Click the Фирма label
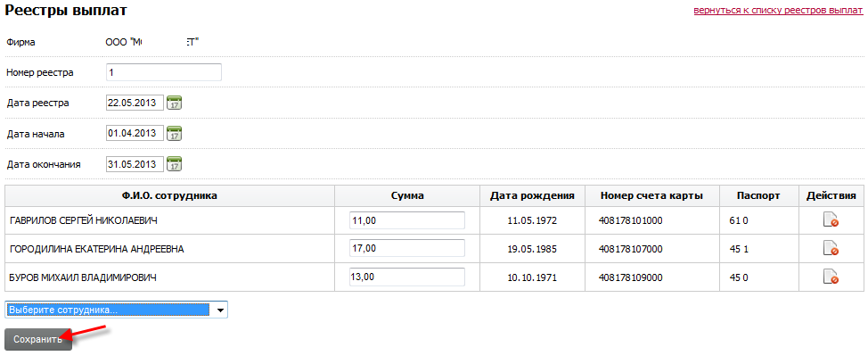Viewport: 868px width, 364px height. pyautogui.click(x=20, y=42)
